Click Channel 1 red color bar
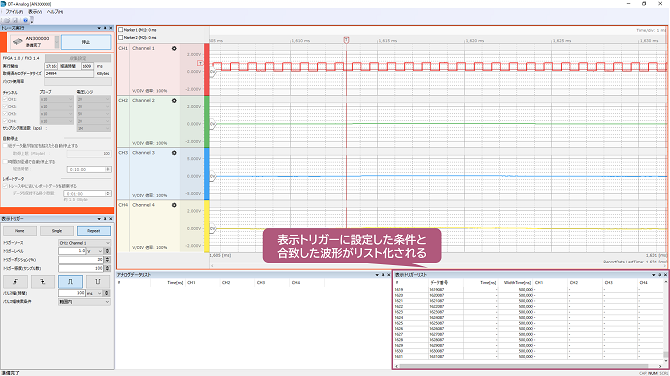This screenshot has width=670, height=376. [x=207, y=70]
